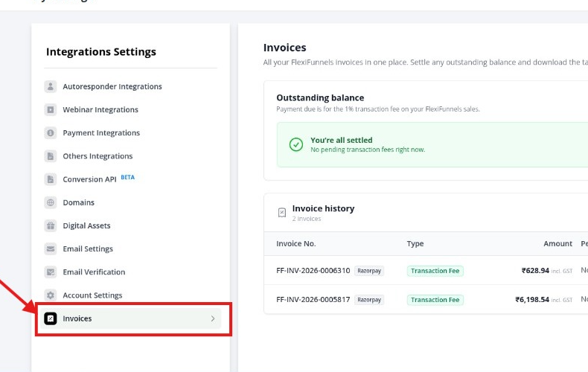Click the Webinar Integrations play icon
The width and height of the screenshot is (588, 372).
click(51, 110)
